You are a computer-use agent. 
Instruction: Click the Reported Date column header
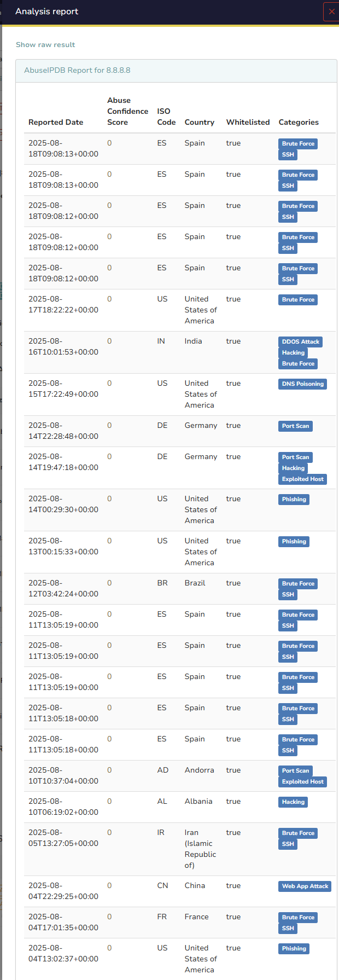click(56, 123)
